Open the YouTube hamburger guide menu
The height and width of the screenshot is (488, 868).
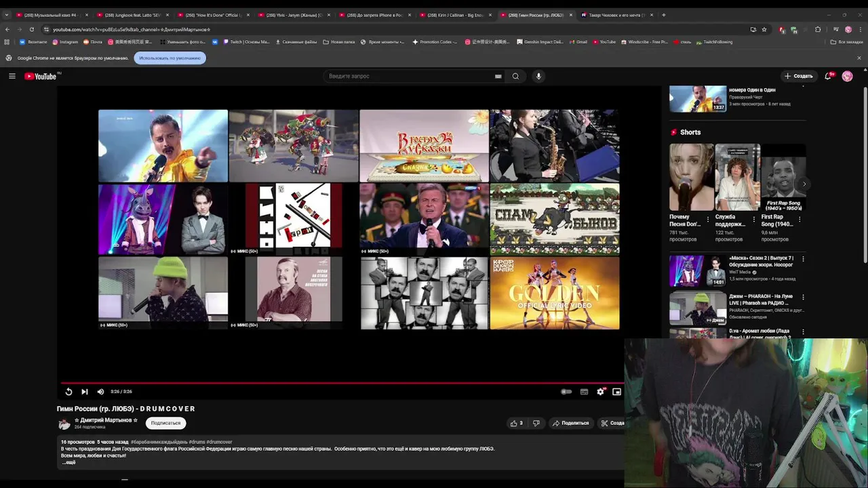pos(12,76)
